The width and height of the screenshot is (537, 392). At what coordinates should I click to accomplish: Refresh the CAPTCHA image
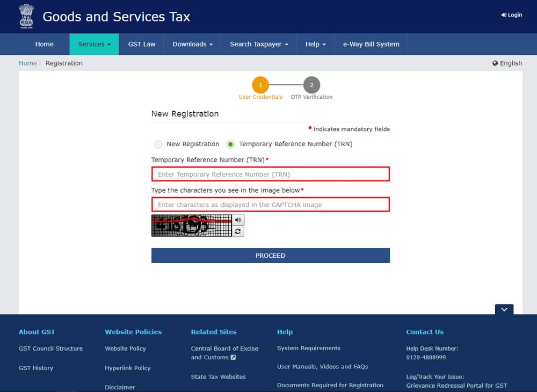click(237, 231)
